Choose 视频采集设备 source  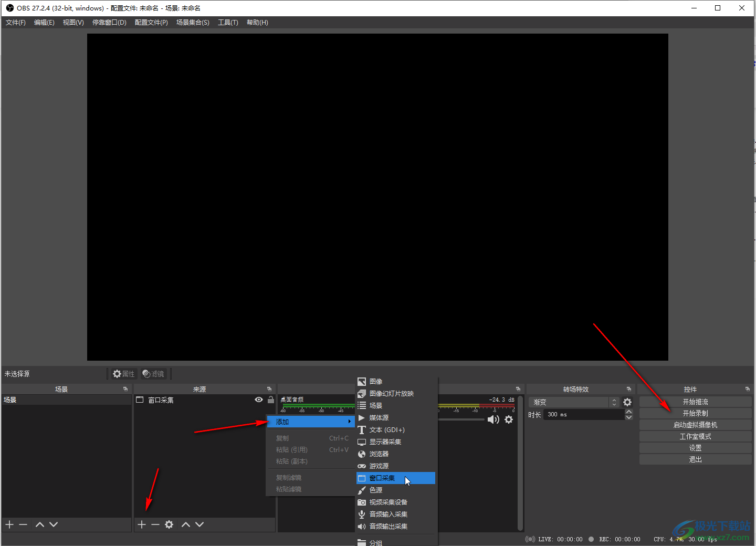click(396, 502)
